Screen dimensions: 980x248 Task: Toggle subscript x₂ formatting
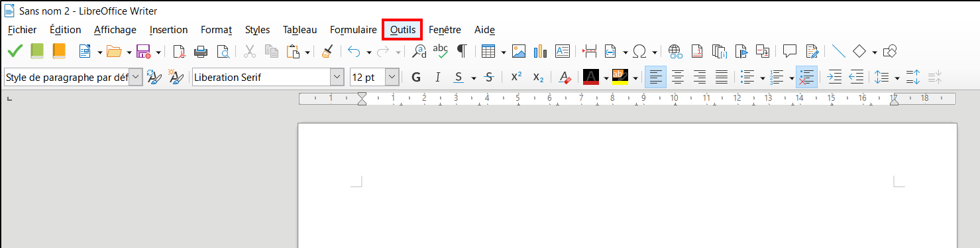pyautogui.click(x=538, y=78)
